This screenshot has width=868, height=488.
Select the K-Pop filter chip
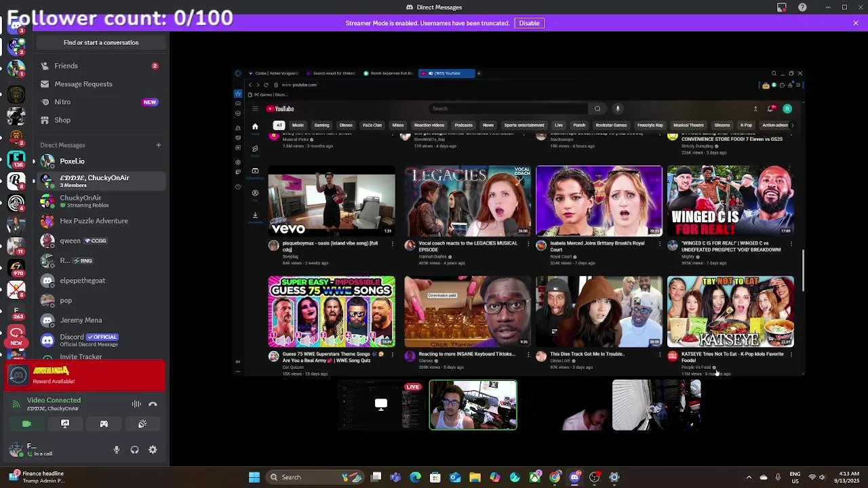(x=746, y=125)
